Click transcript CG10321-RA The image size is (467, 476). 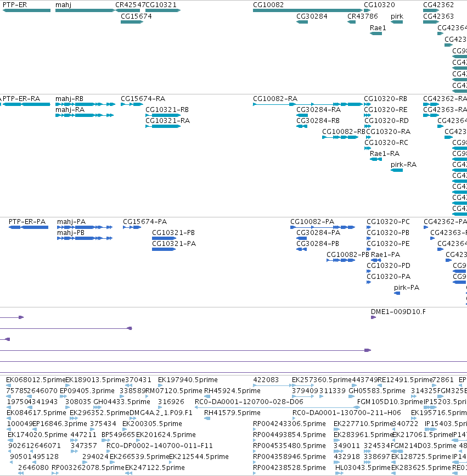click(168, 121)
